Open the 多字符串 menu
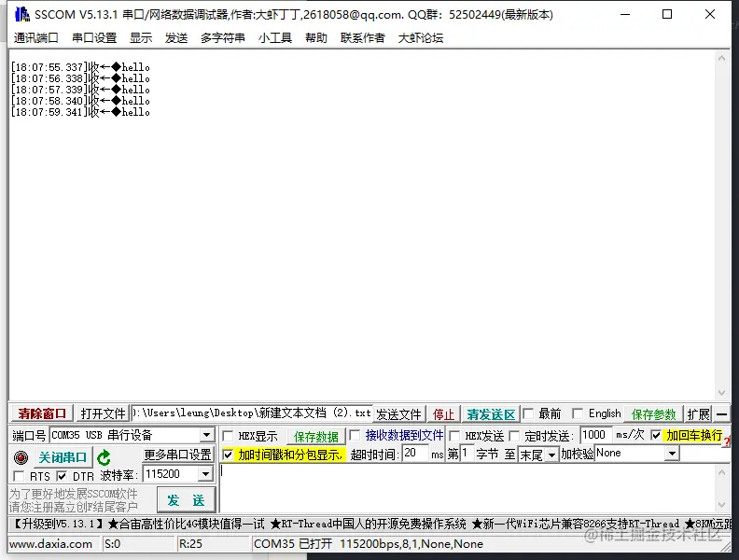The width and height of the screenshot is (739, 560). [x=222, y=37]
